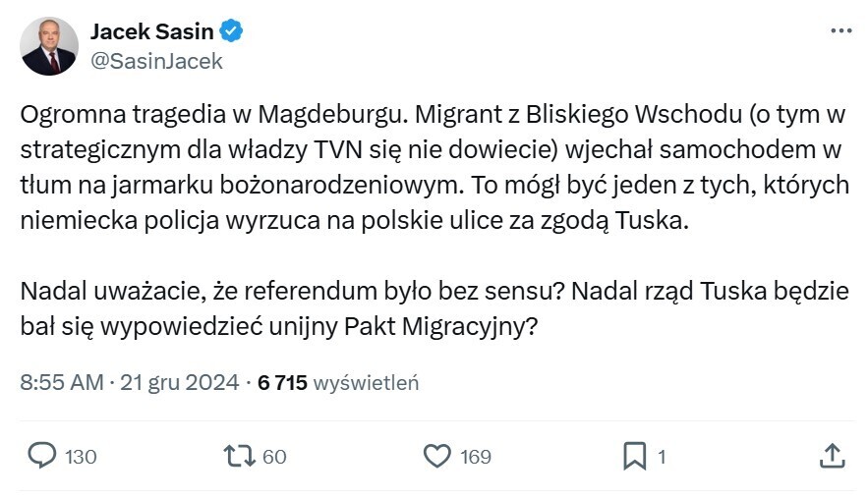Viewport: 868px width, 498px height.
Task: Open the share icon menu
Action: 831,456
